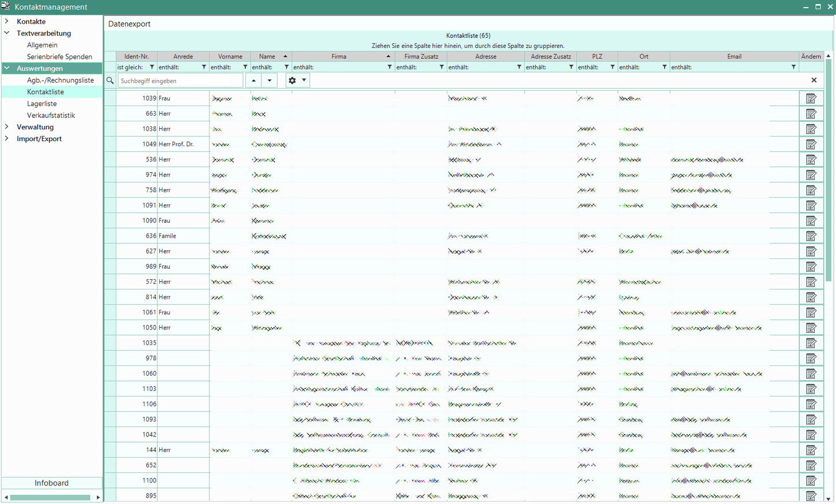836x504 pixels.
Task: Open the Lagerliste report
Action: click(42, 104)
